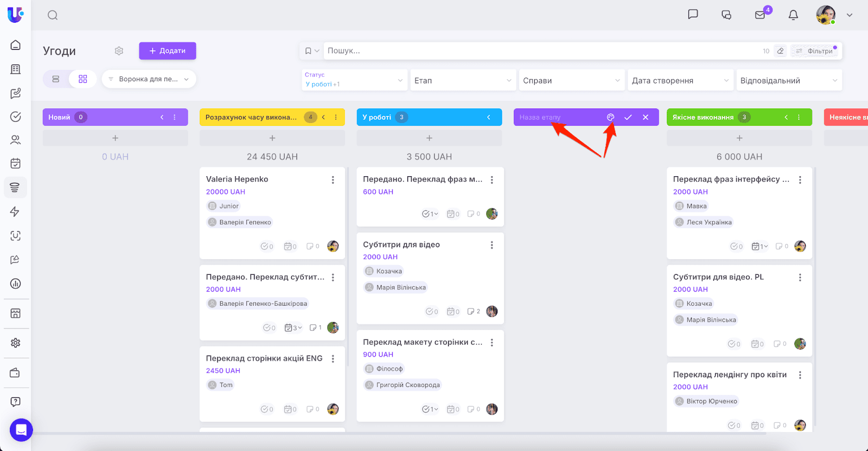
Task: Open the settings gear in the sidebar
Action: (16, 343)
